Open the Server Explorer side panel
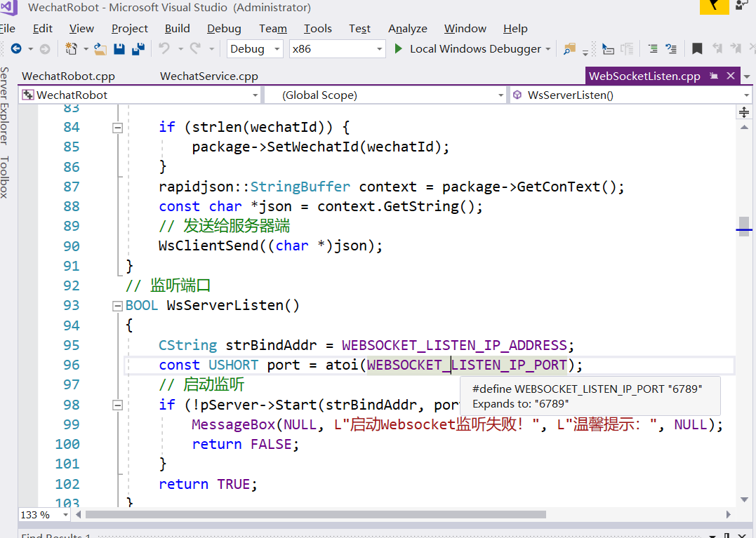The width and height of the screenshot is (756, 538). [x=4, y=106]
